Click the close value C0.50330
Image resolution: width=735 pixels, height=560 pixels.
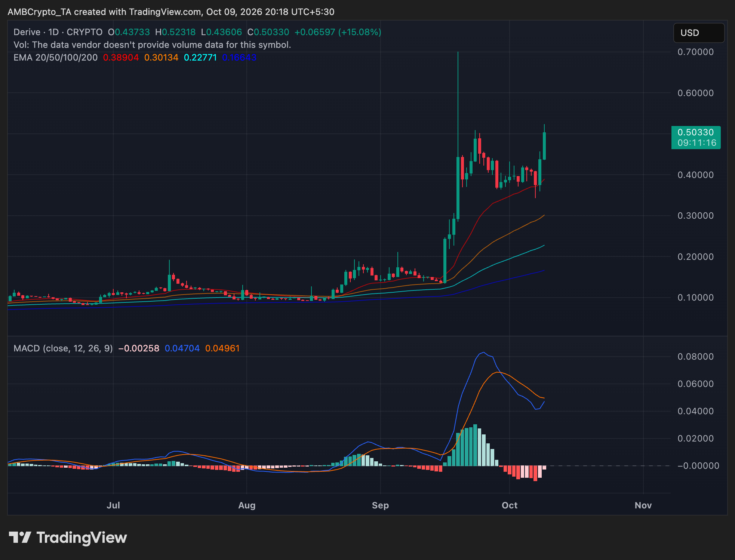(x=268, y=32)
